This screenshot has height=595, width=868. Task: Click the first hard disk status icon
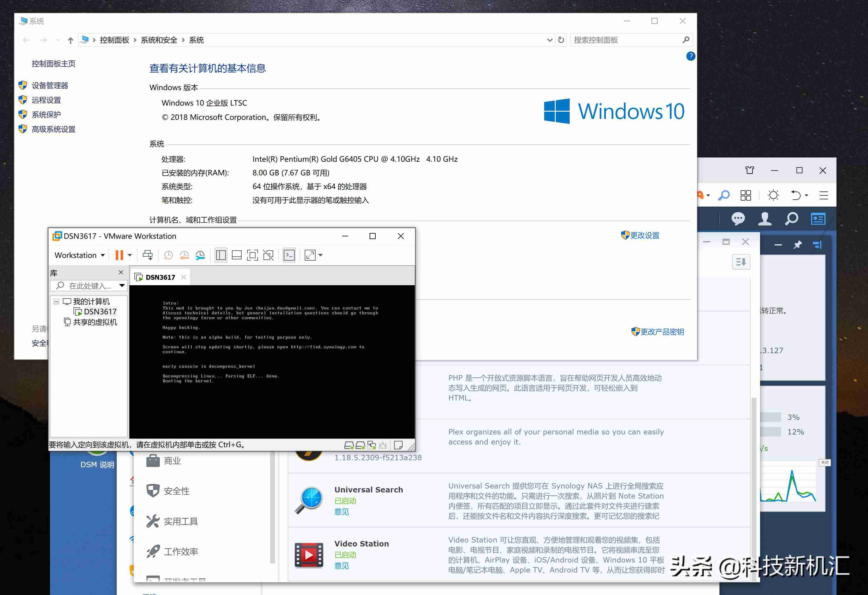tap(349, 445)
